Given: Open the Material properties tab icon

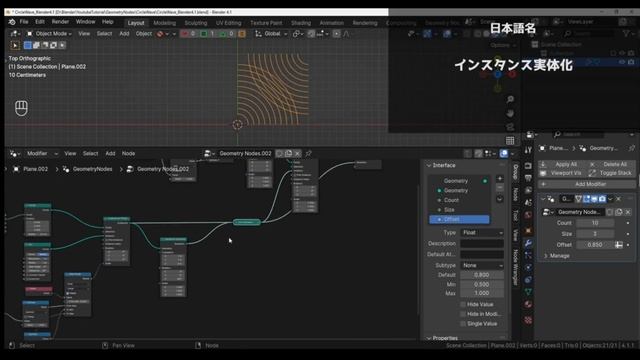Looking at the screenshot, I should [528, 304].
